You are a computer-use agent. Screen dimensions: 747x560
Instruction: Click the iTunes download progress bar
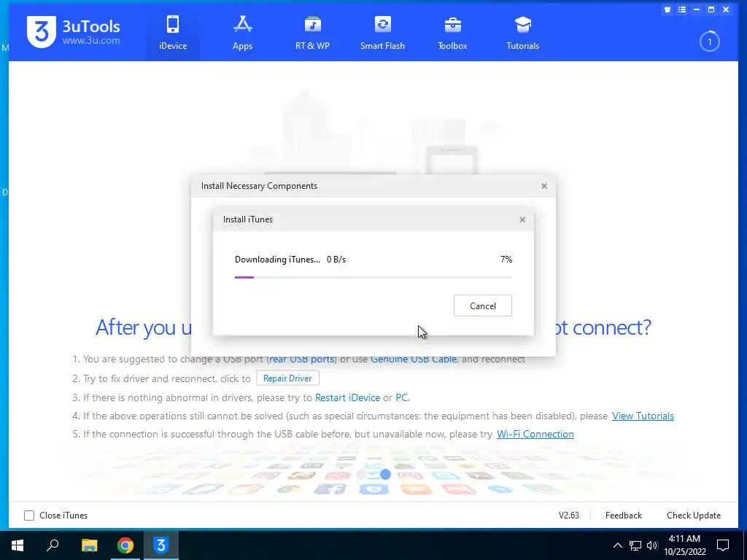(373, 277)
